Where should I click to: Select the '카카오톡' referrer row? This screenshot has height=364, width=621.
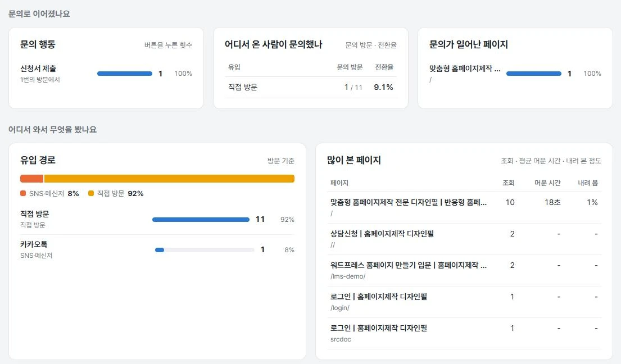coord(157,249)
